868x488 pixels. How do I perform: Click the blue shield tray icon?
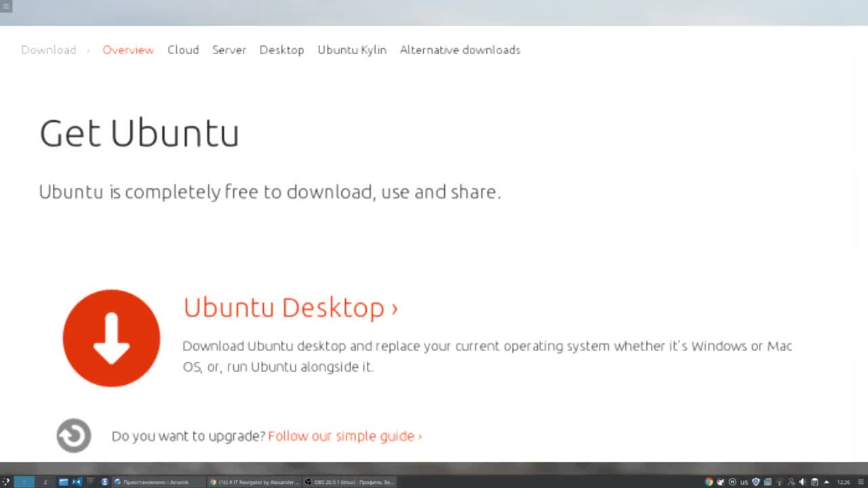[x=755, y=482]
